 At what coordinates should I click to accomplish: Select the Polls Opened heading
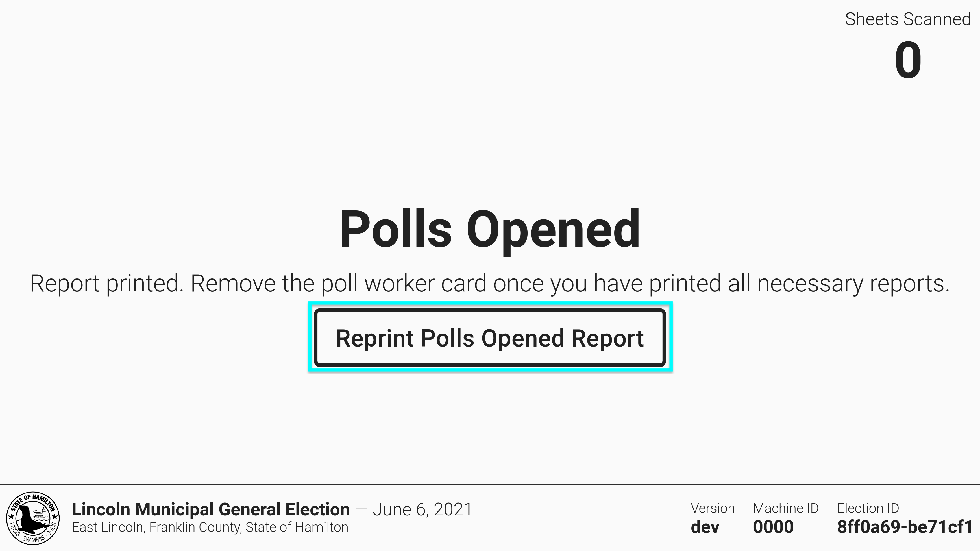click(490, 230)
